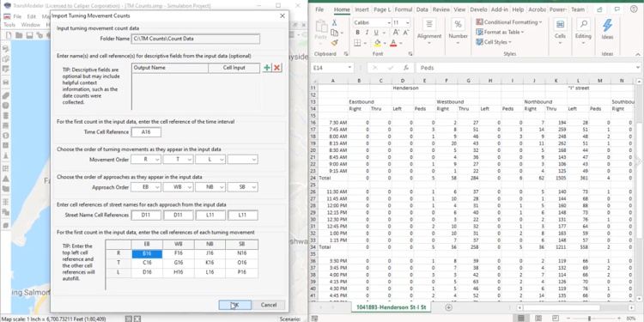644x322 pixels.
Task: Open Comments icon in Excel ribbon
Action: pyautogui.click(x=616, y=9)
